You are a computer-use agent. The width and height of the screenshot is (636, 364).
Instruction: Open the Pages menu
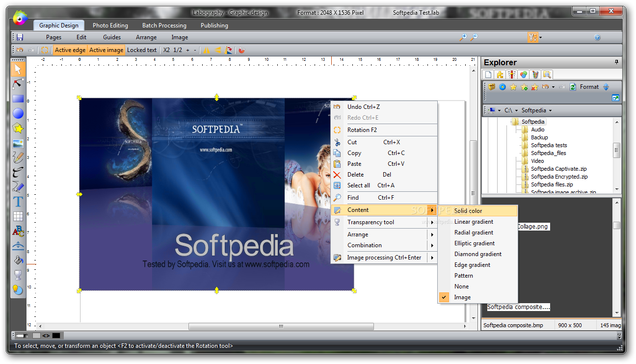tap(54, 37)
